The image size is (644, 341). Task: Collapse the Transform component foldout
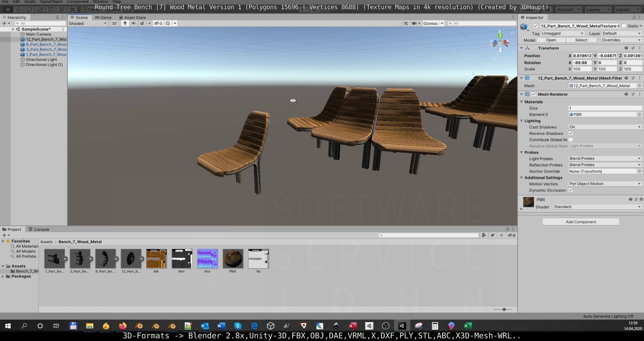(521, 48)
